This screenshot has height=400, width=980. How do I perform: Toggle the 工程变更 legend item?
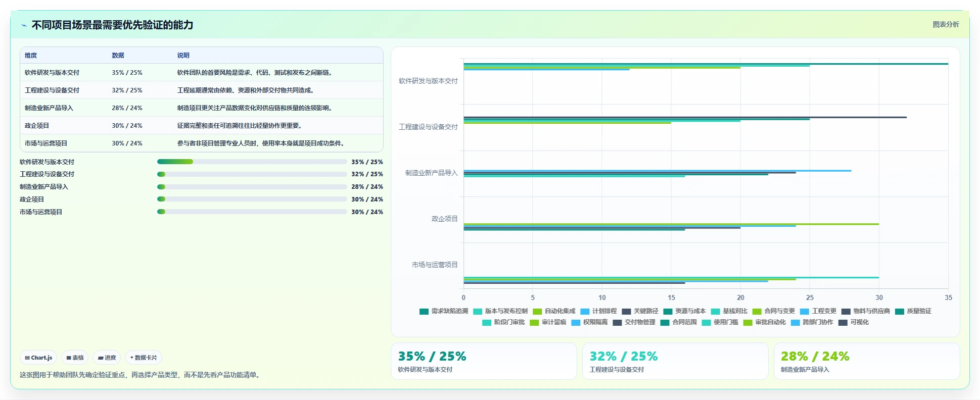[818, 311]
